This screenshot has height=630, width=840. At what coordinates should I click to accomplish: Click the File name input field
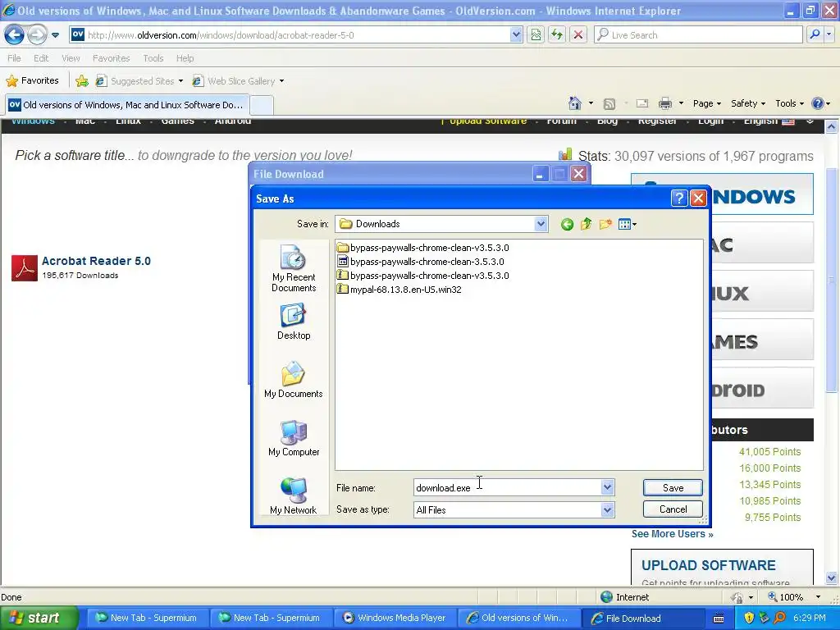click(x=507, y=487)
